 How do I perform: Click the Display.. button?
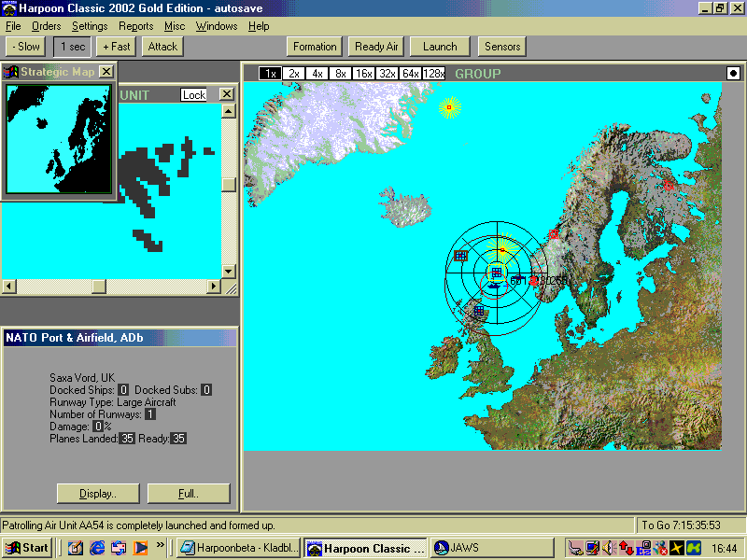[x=98, y=494]
